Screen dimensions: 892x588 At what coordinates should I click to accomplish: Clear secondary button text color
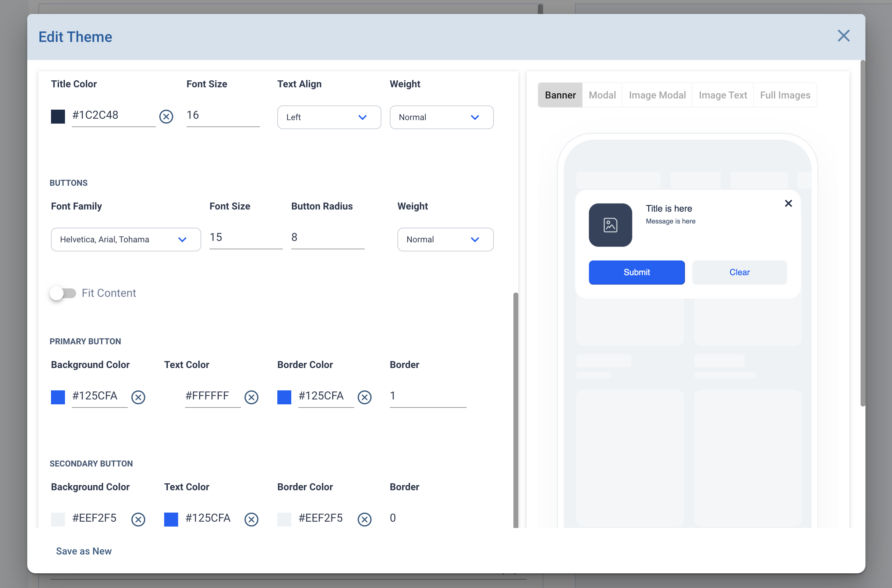click(251, 519)
